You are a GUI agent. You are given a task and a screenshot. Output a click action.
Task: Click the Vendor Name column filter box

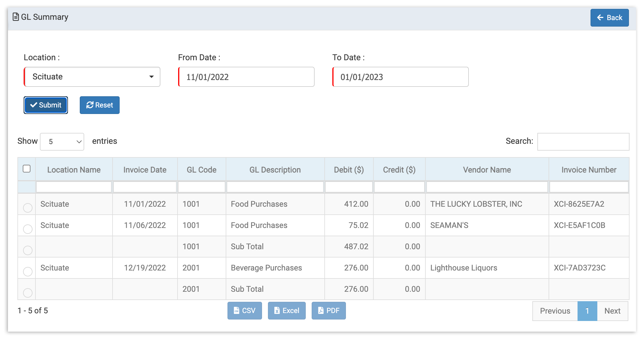click(x=487, y=187)
